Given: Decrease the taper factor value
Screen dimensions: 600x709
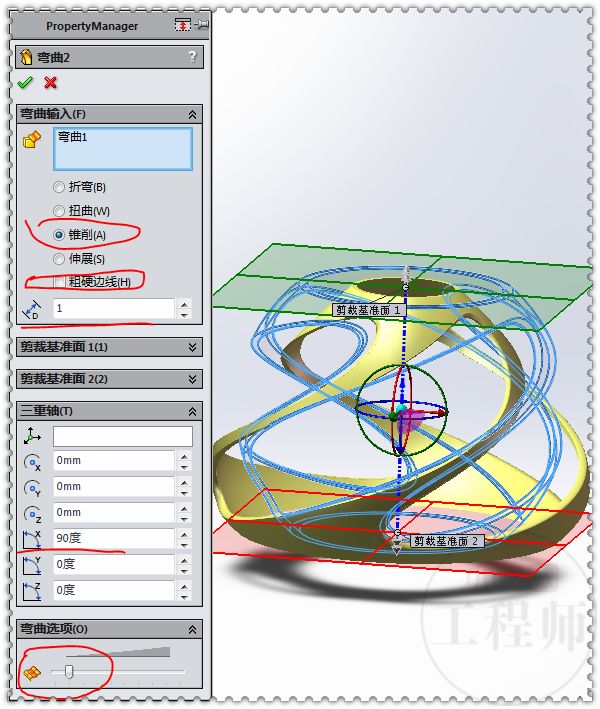Looking at the screenshot, I should (184, 314).
